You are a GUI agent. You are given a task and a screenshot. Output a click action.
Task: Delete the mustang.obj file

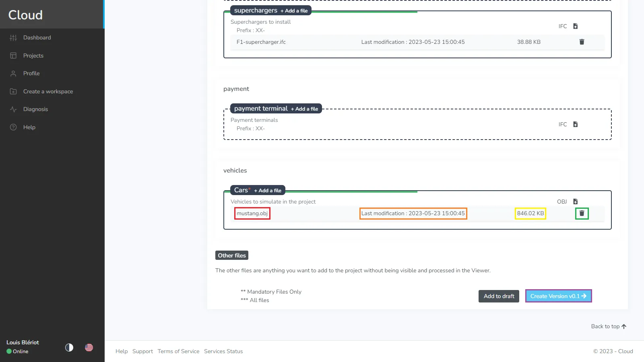(582, 214)
